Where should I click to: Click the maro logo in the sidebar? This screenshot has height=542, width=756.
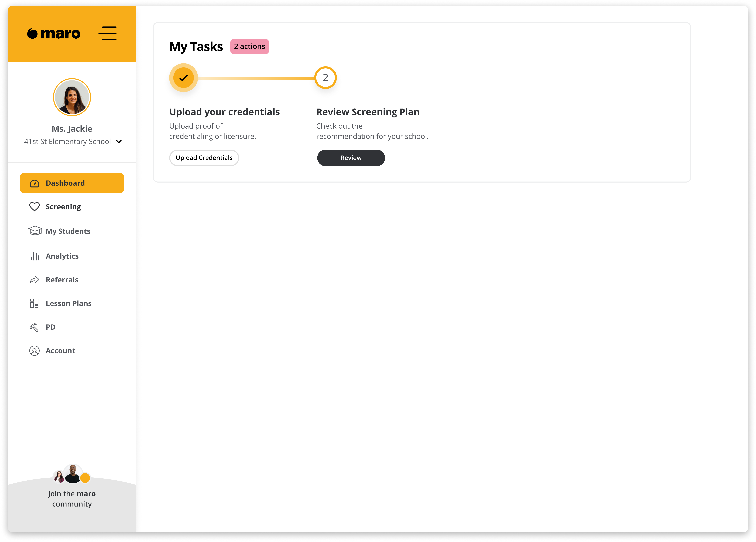(x=54, y=33)
